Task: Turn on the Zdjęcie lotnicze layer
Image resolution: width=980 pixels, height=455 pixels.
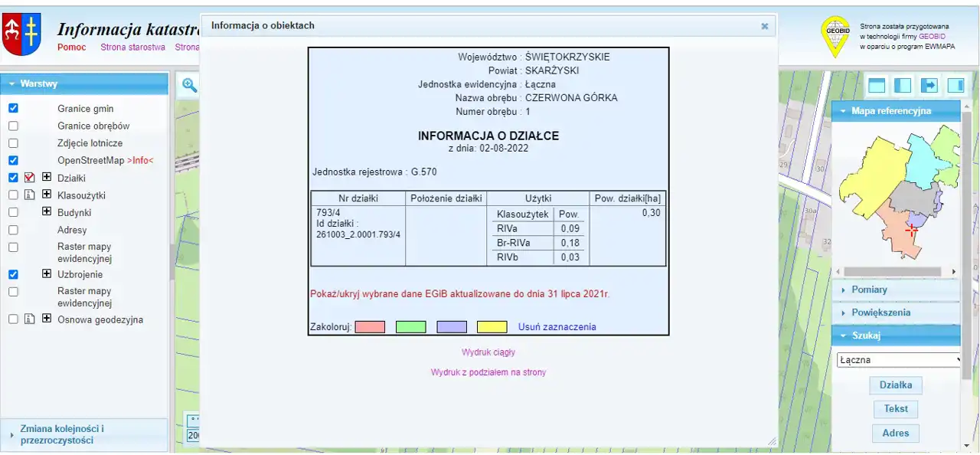Action: pos(13,143)
